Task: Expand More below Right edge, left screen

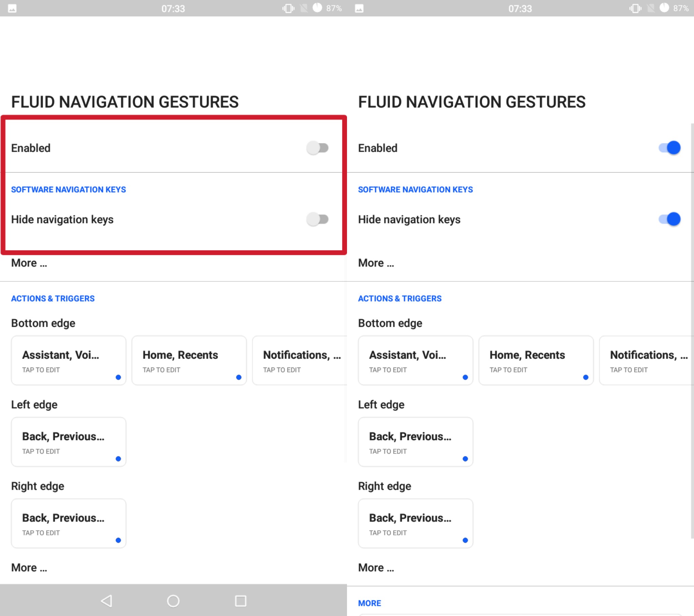Action: pos(29,568)
